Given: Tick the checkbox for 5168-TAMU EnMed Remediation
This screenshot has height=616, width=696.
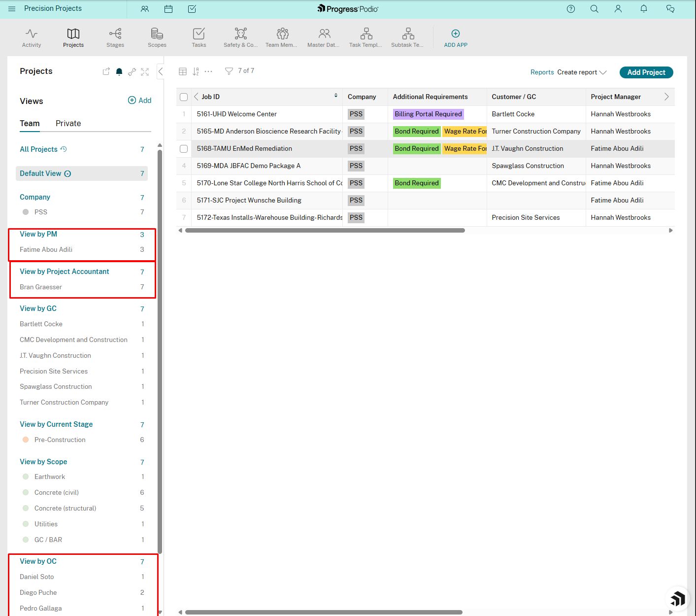Looking at the screenshot, I should pyautogui.click(x=183, y=148).
